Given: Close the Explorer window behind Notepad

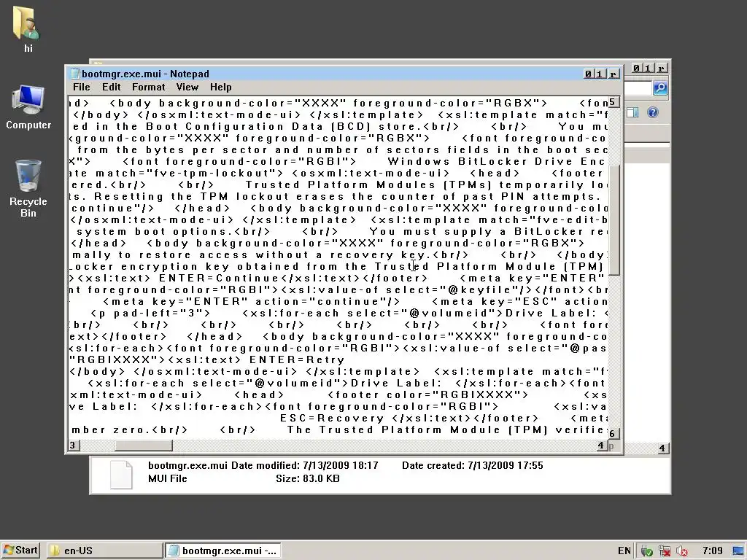Looking at the screenshot, I should [661, 68].
